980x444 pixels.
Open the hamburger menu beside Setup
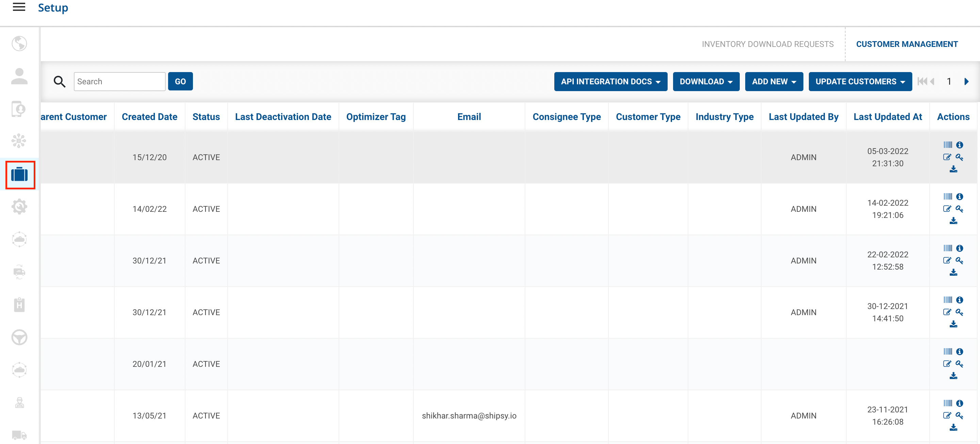tap(19, 7)
